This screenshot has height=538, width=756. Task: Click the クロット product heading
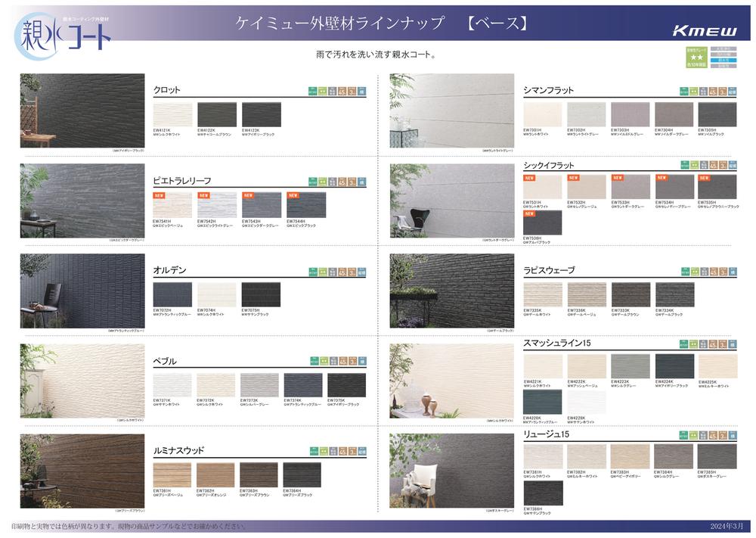pyautogui.click(x=166, y=90)
